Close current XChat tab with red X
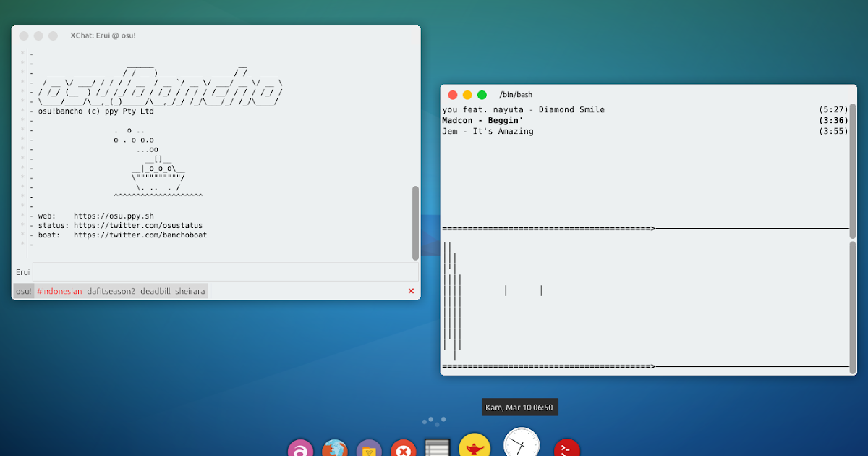Screen dimensions: 868x456 pos(411,291)
